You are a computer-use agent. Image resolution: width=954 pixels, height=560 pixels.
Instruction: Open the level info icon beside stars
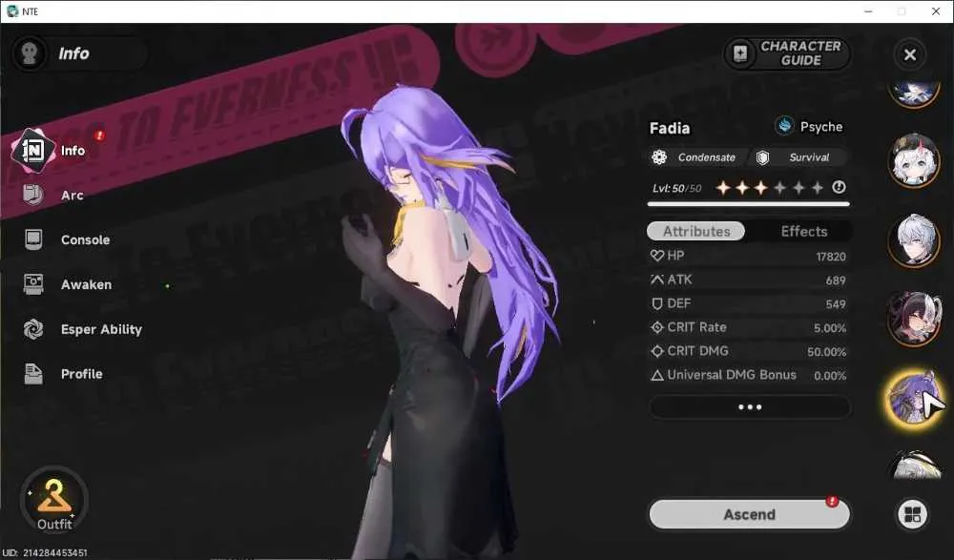pyautogui.click(x=839, y=188)
